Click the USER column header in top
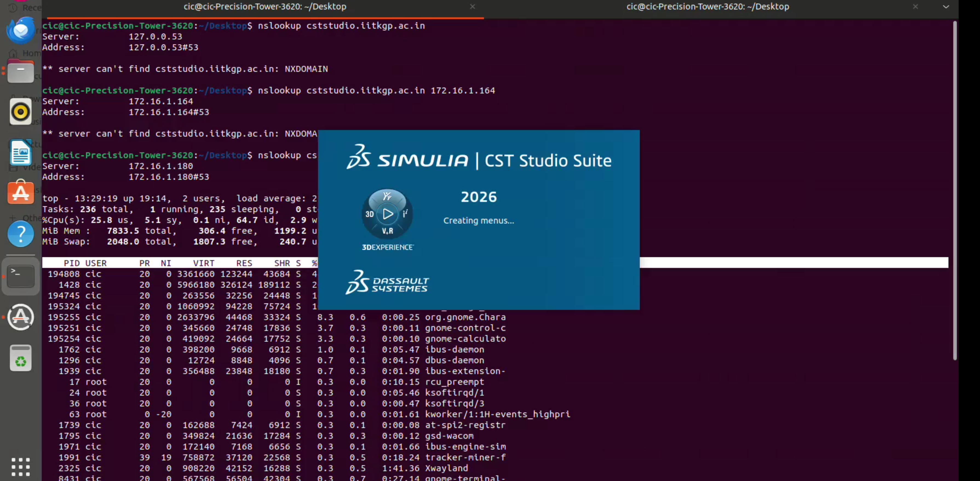 pos(96,263)
